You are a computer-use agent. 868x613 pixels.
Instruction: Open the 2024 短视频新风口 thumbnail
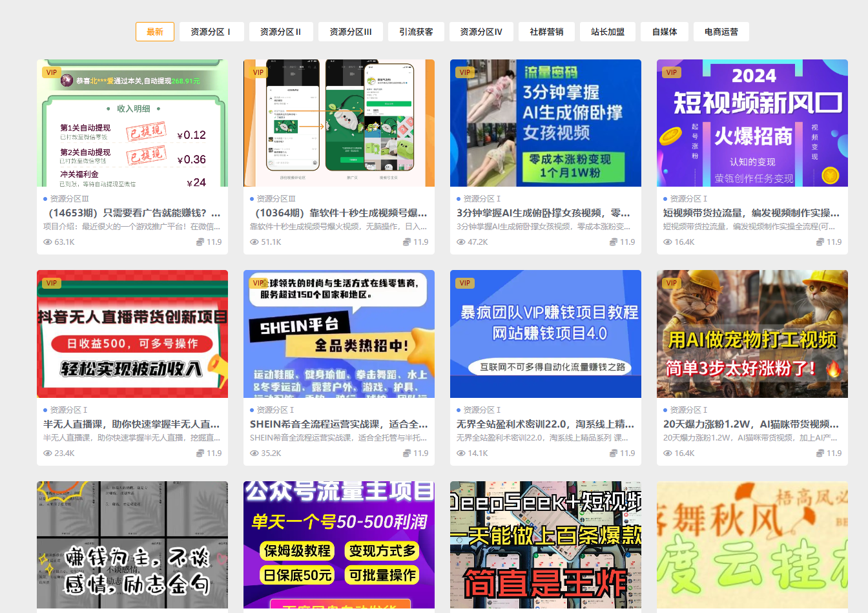click(752, 123)
